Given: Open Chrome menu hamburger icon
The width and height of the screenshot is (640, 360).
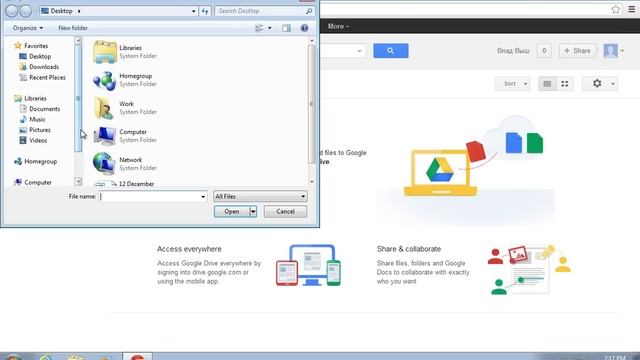Looking at the screenshot, I should 631,9.
